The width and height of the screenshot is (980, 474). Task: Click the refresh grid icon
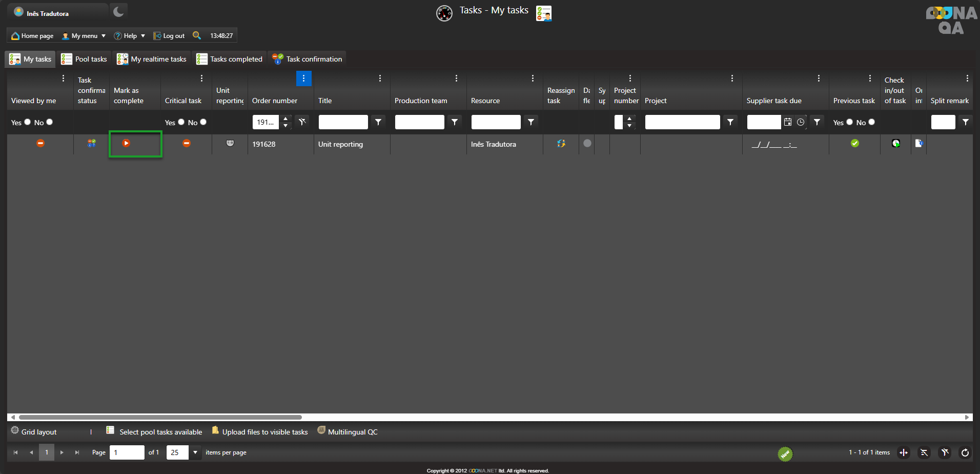965,452
